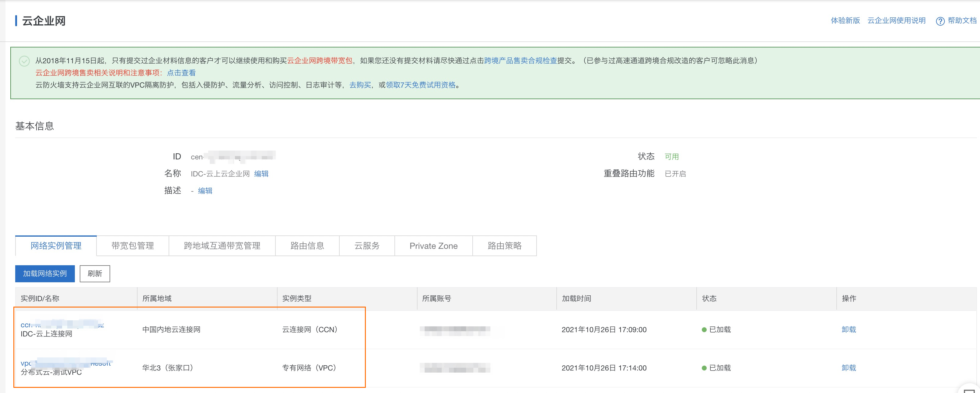Open 路由策略 tab
This screenshot has width=980, height=393.
coord(505,246)
